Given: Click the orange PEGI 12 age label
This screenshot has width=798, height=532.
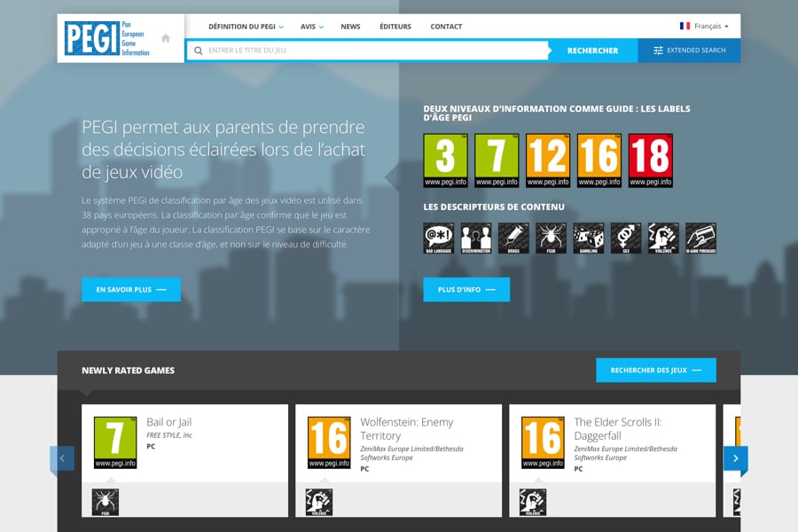Looking at the screenshot, I should [547, 160].
